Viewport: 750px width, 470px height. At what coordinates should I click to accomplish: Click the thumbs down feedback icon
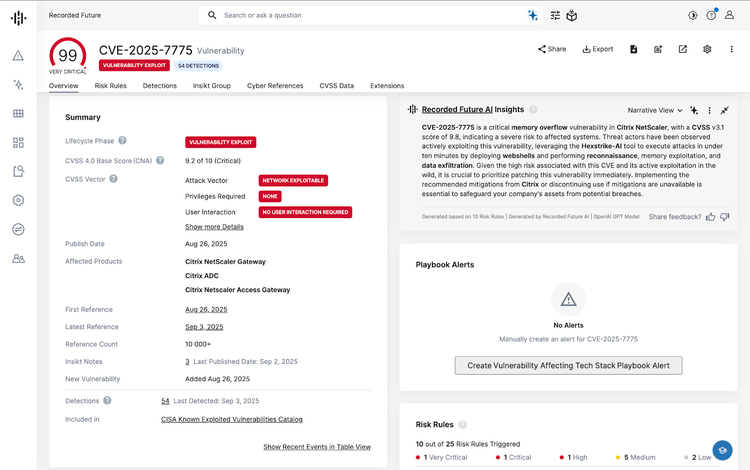point(725,216)
